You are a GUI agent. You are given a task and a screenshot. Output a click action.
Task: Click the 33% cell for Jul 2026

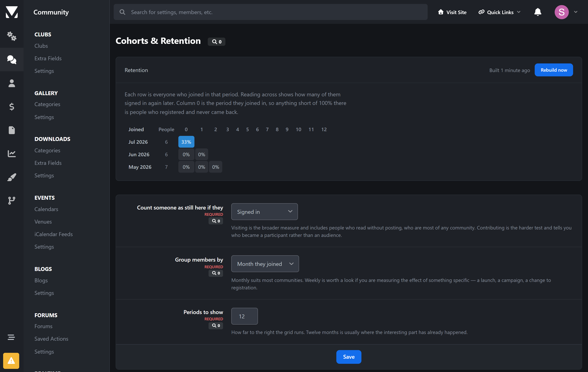(x=186, y=142)
